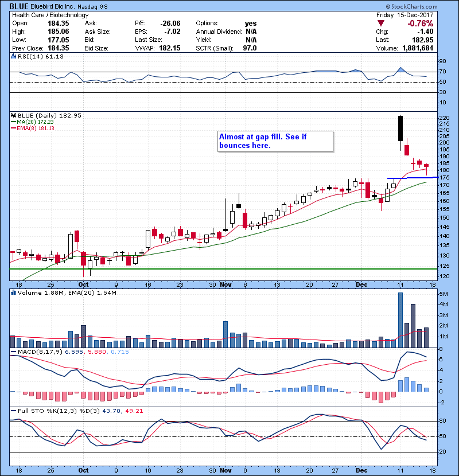Click the green MA(20) legend line marker

(13, 122)
